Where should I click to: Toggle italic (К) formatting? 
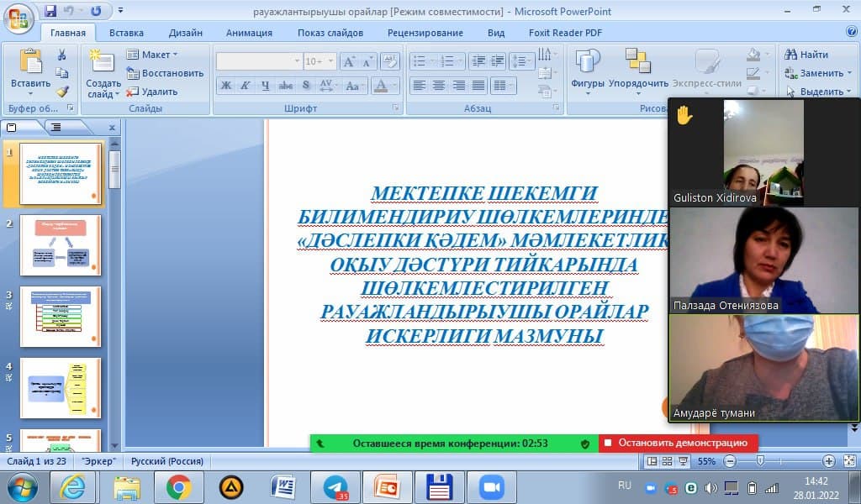tap(245, 86)
